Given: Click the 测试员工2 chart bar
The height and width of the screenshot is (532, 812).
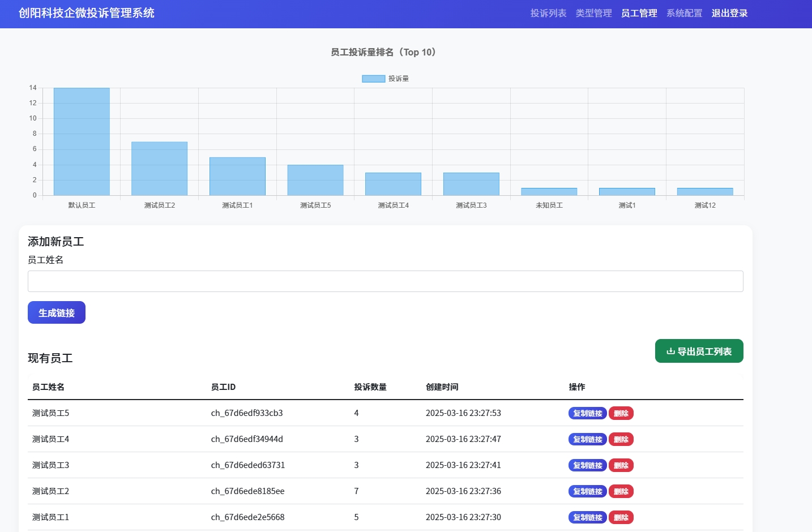Looking at the screenshot, I should coord(159,169).
